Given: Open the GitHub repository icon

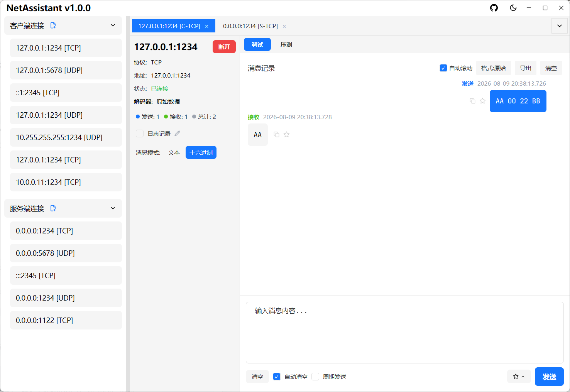Looking at the screenshot, I should coord(494,8).
